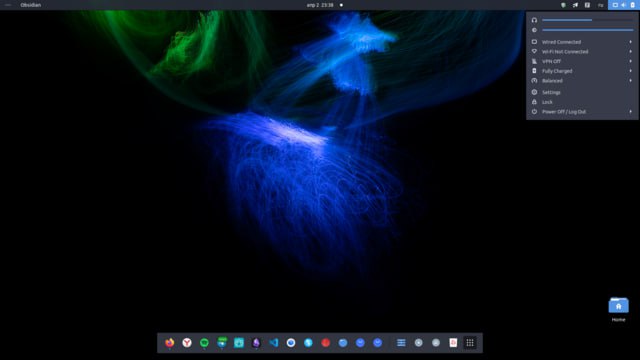This screenshot has height=360, width=640.
Task: Open Spotify from the dock
Action: pyautogui.click(x=204, y=343)
